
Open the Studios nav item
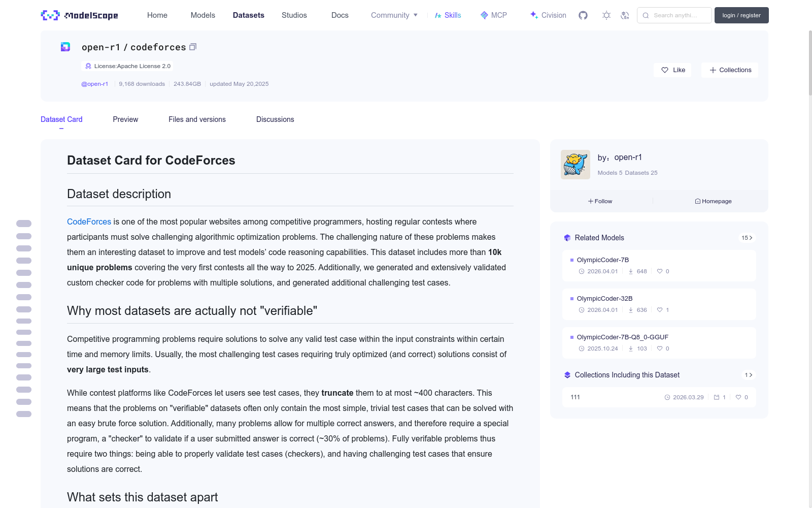294,15
